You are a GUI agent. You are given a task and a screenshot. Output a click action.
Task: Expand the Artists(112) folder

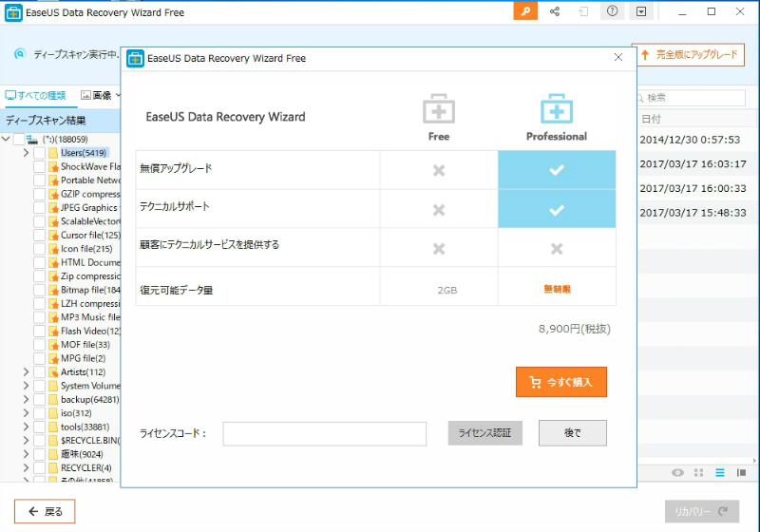pyautogui.click(x=27, y=372)
